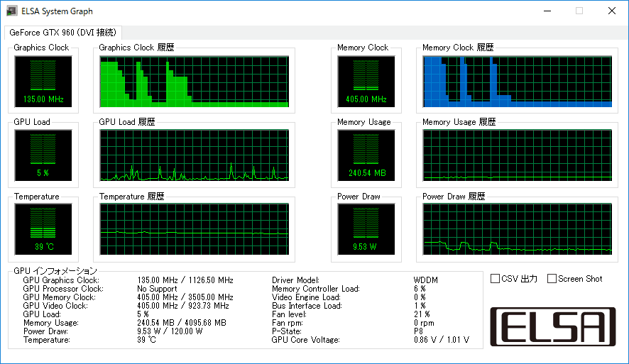Click the 'P8' value
Viewport: 629px width, 364px height.
click(418, 331)
